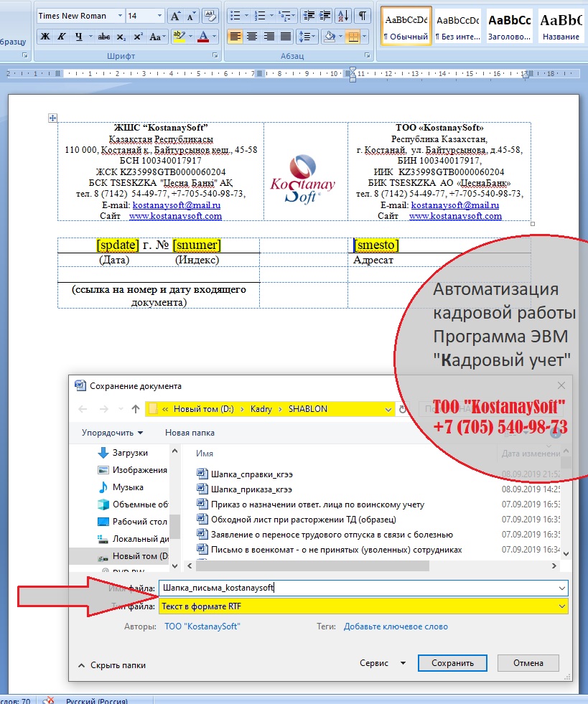Screen dimensions: 588x704
Task: Apply the Обычный style
Action: [x=406, y=27]
